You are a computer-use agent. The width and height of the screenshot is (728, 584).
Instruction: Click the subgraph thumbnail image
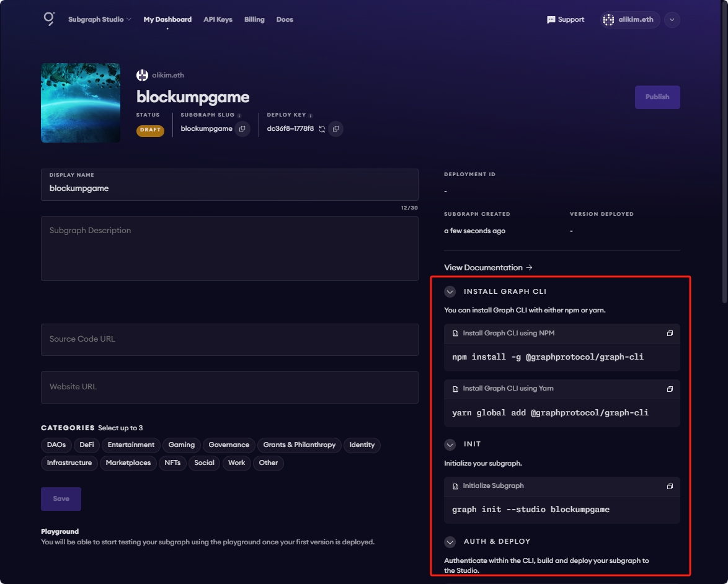(x=81, y=103)
